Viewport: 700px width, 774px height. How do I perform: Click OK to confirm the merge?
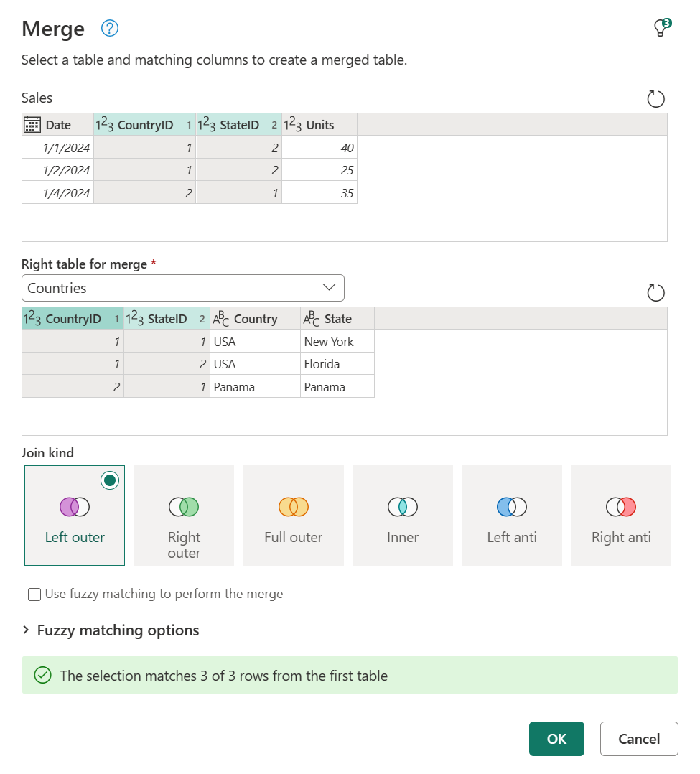(556, 738)
